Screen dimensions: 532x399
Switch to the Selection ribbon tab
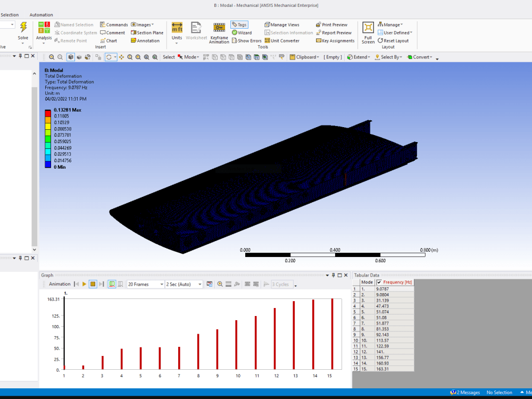point(10,15)
